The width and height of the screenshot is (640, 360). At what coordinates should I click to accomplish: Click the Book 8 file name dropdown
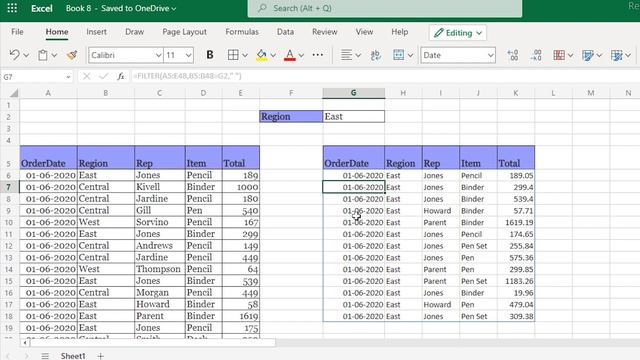click(x=121, y=8)
